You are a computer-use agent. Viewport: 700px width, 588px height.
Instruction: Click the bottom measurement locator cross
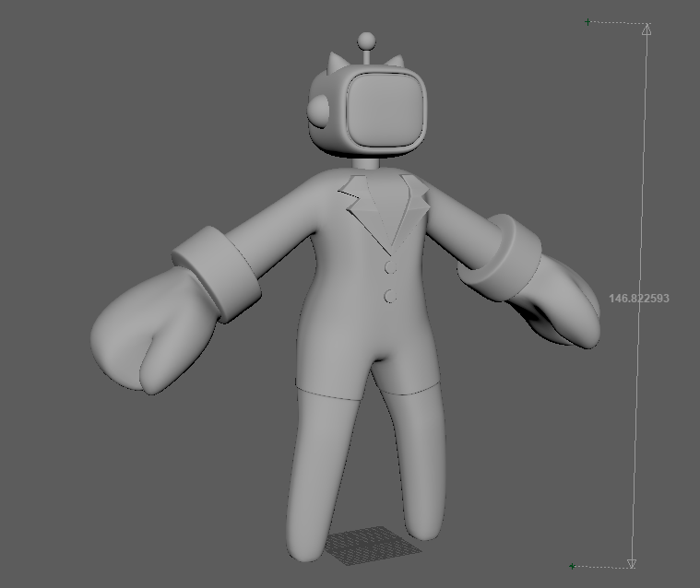[572, 566]
